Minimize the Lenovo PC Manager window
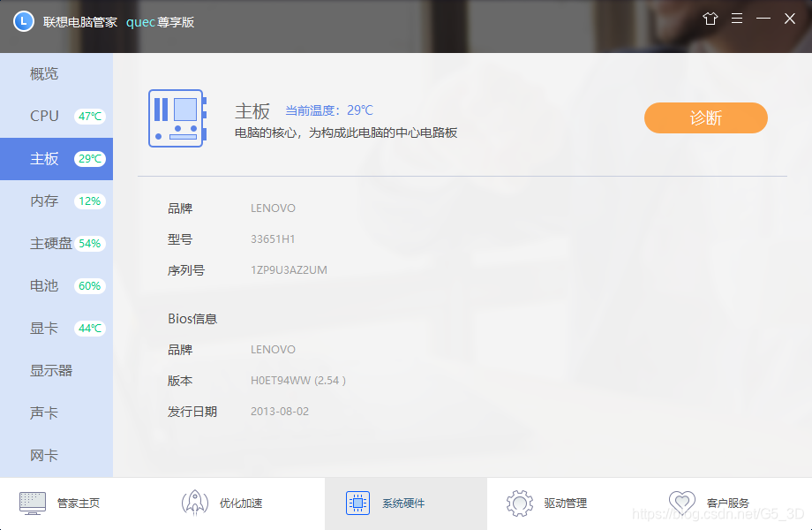Viewport: 812px width, 530px height. pyautogui.click(x=763, y=19)
